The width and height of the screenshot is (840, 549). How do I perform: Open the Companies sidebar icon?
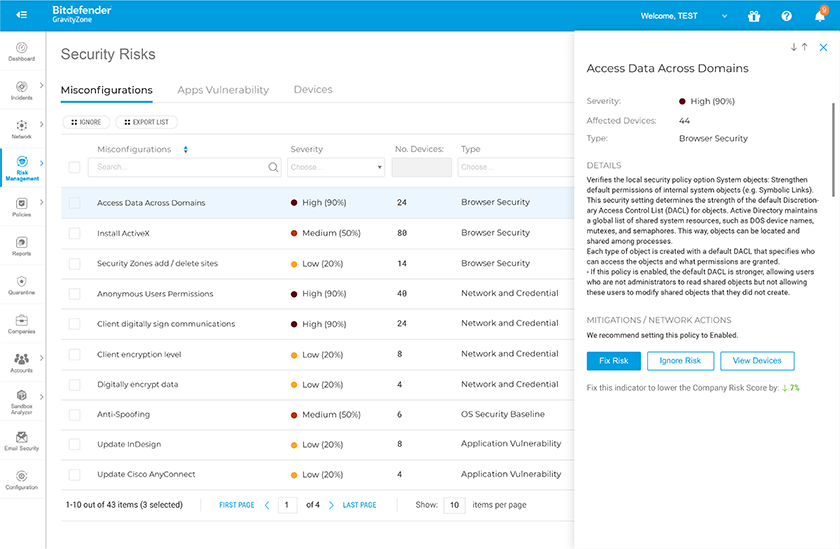pos(21,320)
